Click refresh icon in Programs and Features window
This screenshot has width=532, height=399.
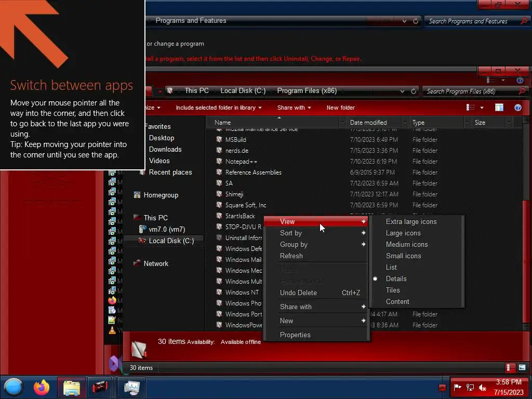(x=416, y=21)
